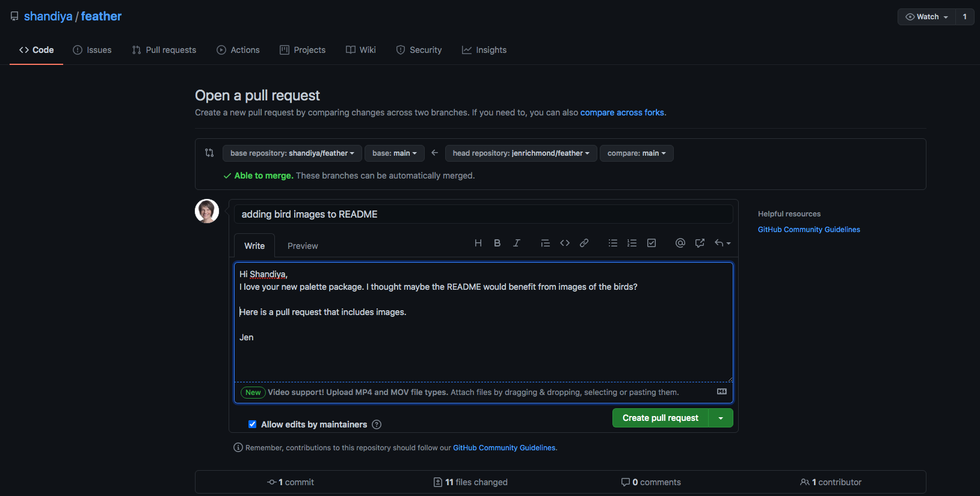Open the Insights tab
980x496 pixels.
(484, 50)
